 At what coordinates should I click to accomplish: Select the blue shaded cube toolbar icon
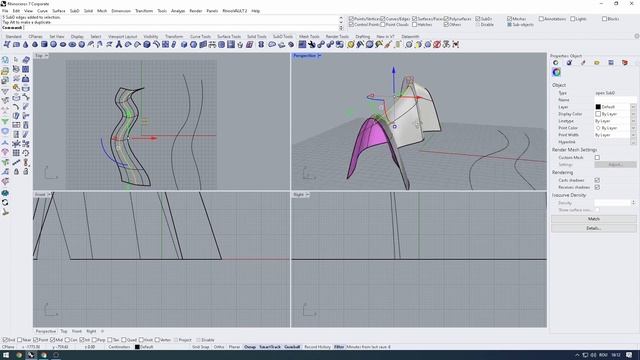pos(184,44)
